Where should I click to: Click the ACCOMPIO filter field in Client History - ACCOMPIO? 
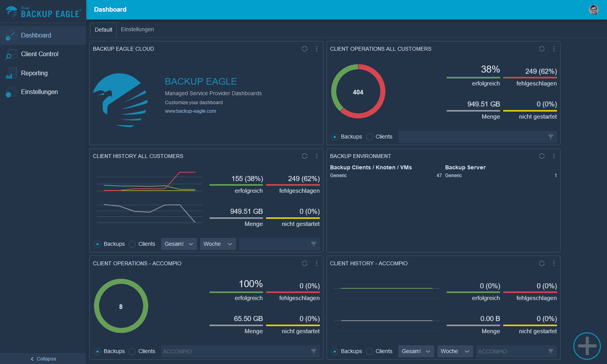(516, 352)
